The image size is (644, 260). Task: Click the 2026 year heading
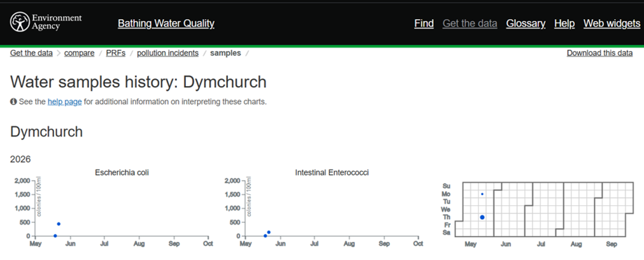pos(20,159)
